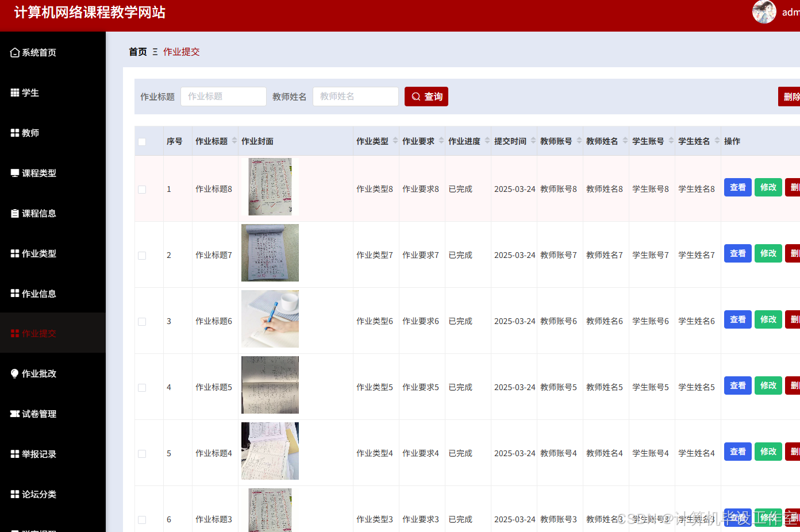Check the row for 作业标题3
This screenshot has height=532, width=800.
pyautogui.click(x=142, y=519)
